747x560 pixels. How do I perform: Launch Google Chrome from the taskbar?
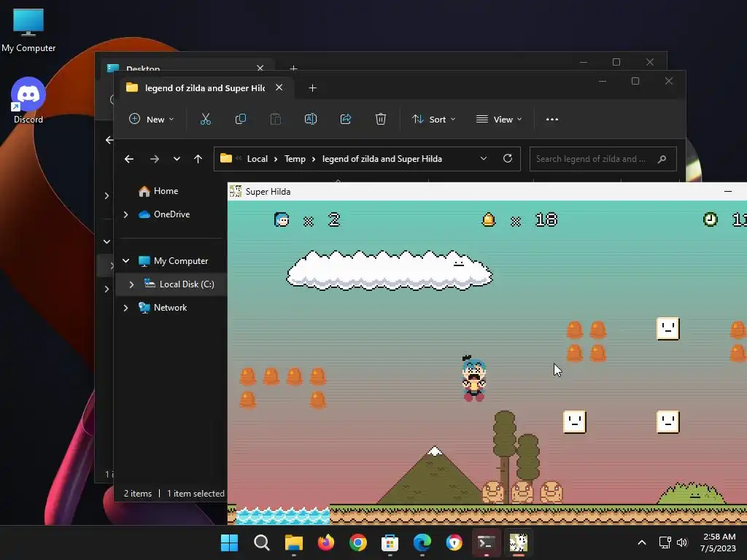pyautogui.click(x=357, y=542)
